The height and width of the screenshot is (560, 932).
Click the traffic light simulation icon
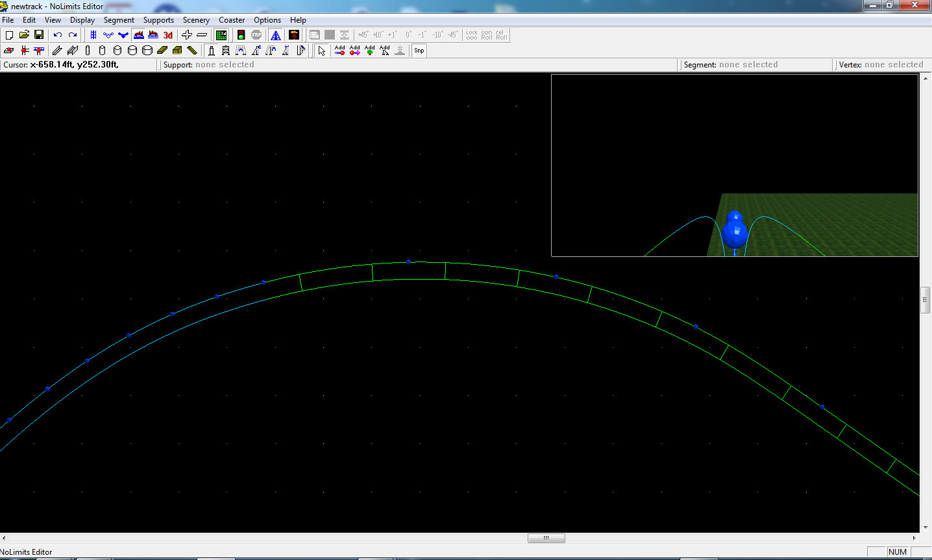pyautogui.click(x=241, y=35)
